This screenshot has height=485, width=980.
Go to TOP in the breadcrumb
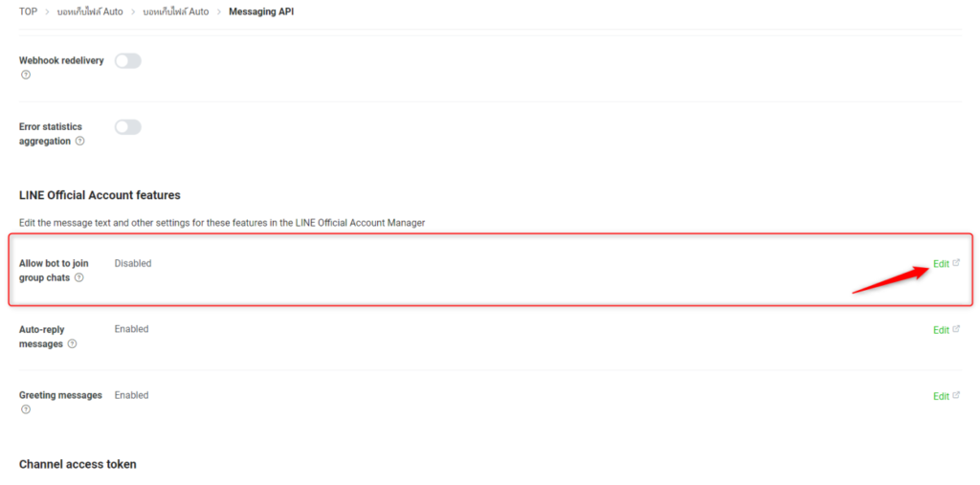(28, 11)
